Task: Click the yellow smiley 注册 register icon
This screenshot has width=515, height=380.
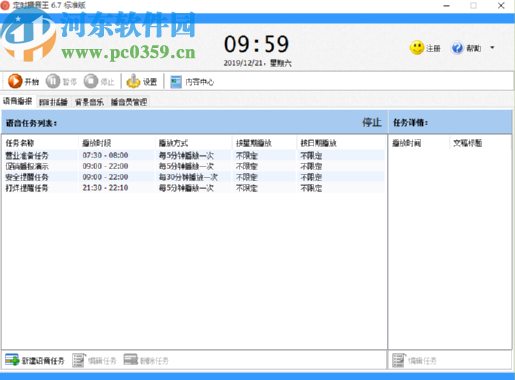Action: tap(417, 48)
